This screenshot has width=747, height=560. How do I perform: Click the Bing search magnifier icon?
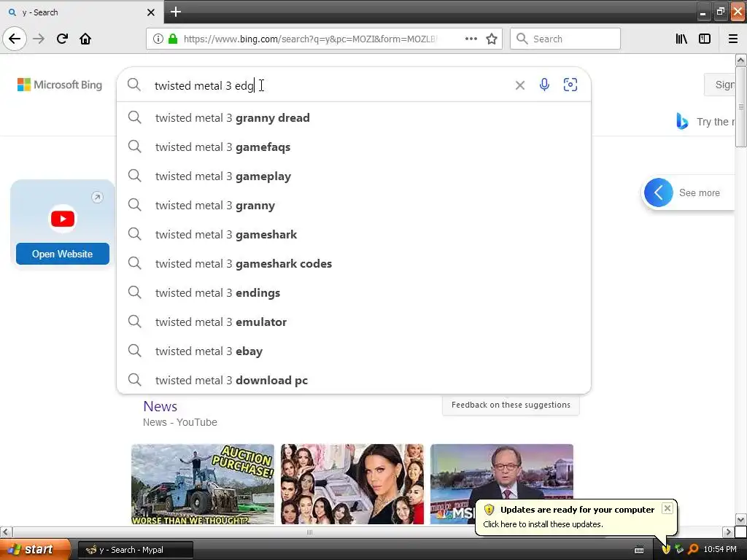pyautogui.click(x=134, y=85)
